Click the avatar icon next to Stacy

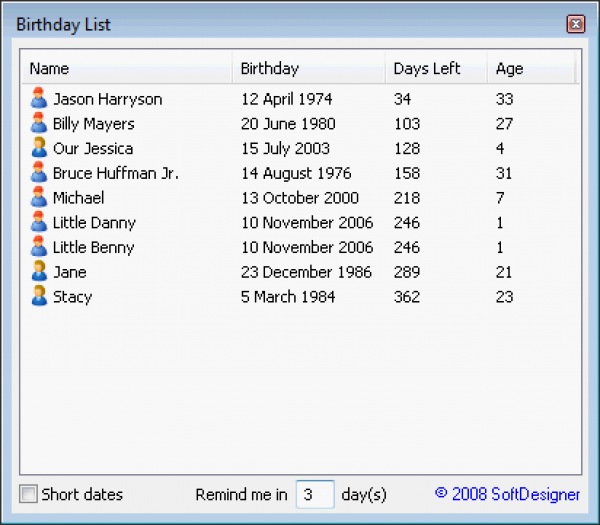pos(39,296)
